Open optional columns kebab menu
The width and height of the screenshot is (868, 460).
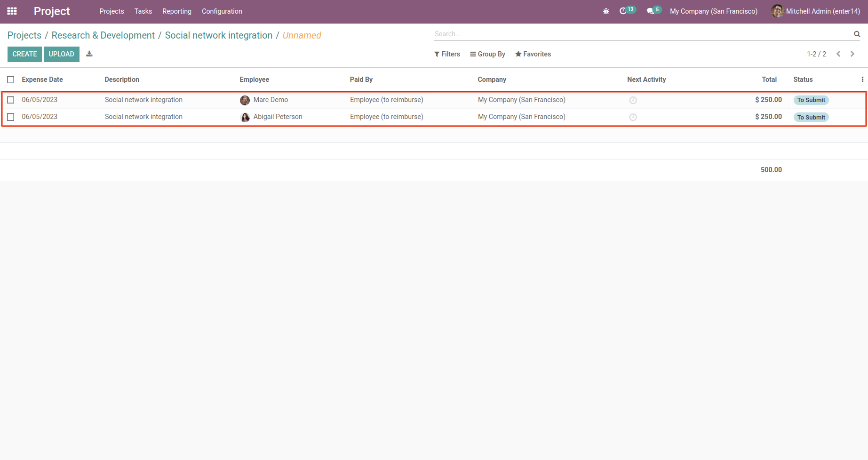[862, 79]
